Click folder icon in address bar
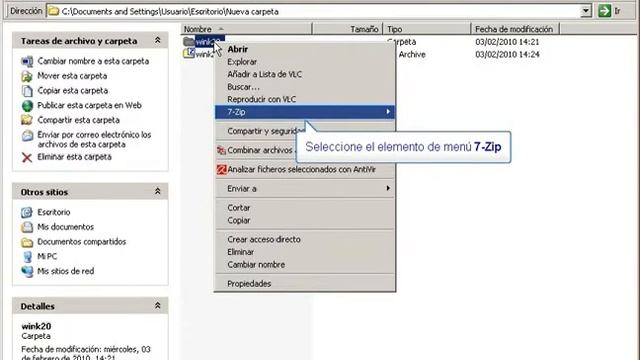This screenshot has width=640, height=360. tap(53, 11)
